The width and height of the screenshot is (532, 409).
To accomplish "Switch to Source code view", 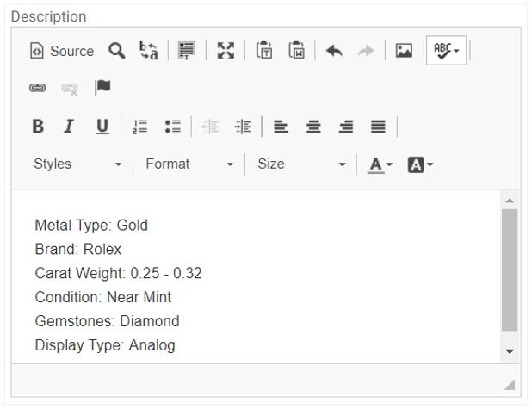I will click(62, 51).
